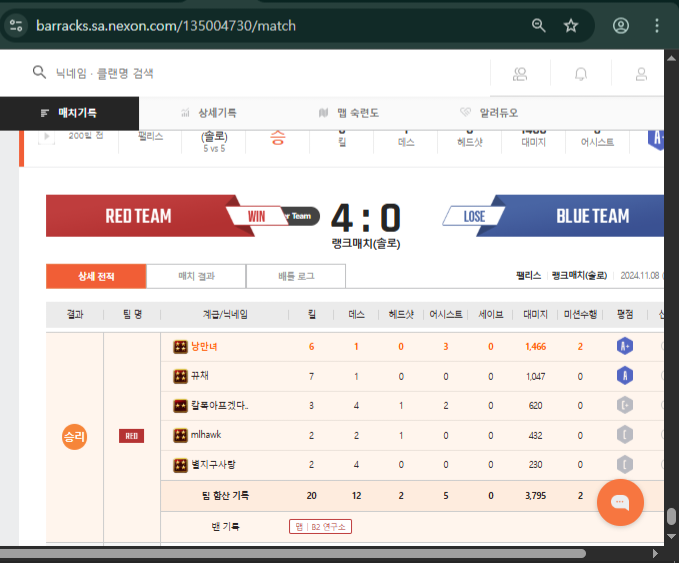Click the A+ rating badge for 낭만녀
This screenshot has width=679, height=563.
pos(624,346)
